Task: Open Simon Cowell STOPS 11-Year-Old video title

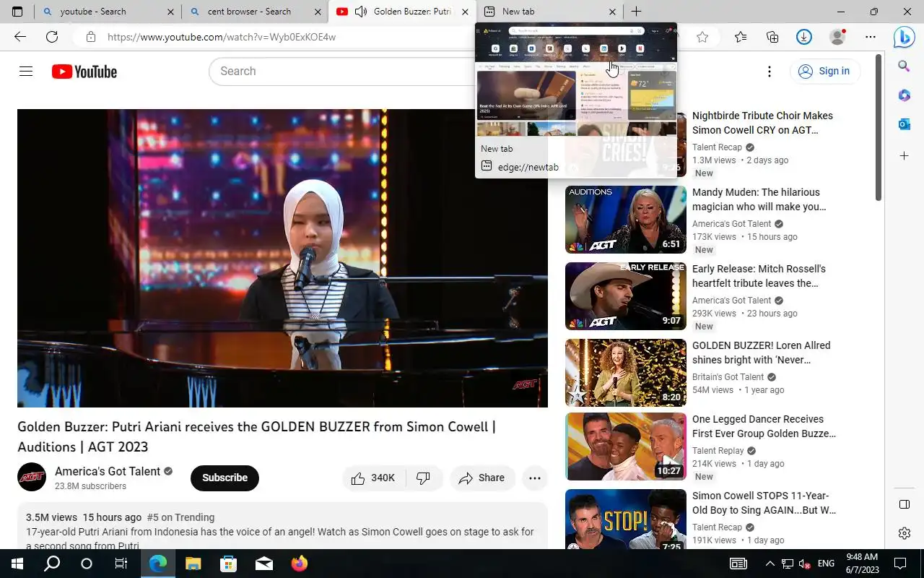Action: [764, 503]
